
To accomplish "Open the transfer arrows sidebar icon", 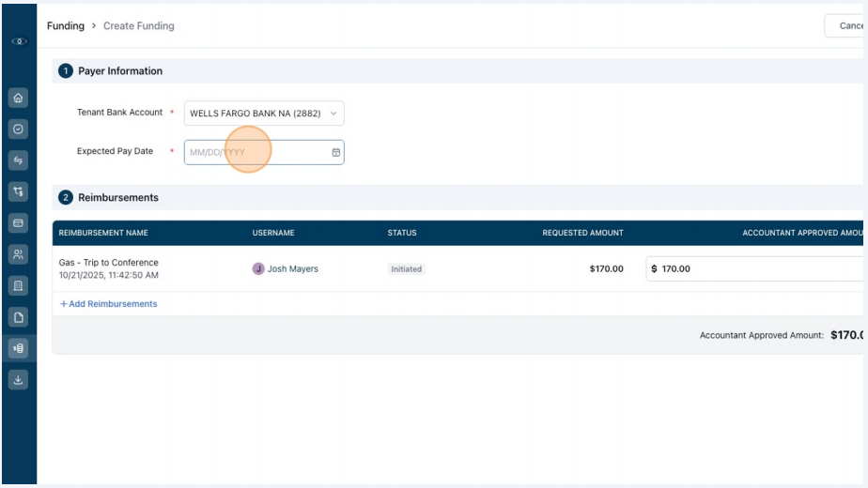I will tap(18, 160).
